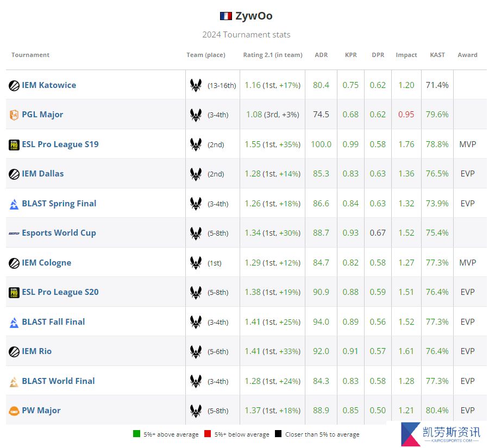The height and width of the screenshot is (448, 495).
Task: Click the Award column header
Action: coord(467,55)
